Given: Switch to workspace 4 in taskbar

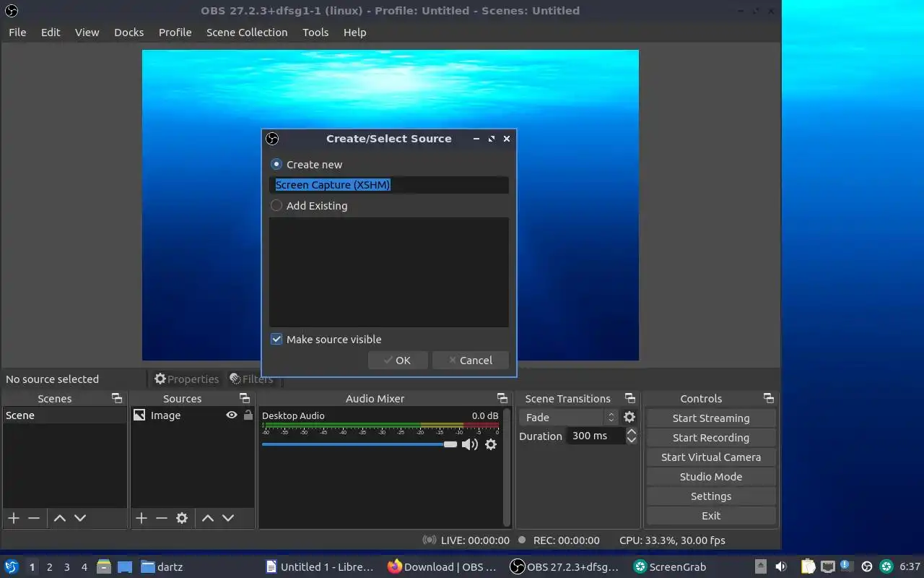Looking at the screenshot, I should coord(84,567).
